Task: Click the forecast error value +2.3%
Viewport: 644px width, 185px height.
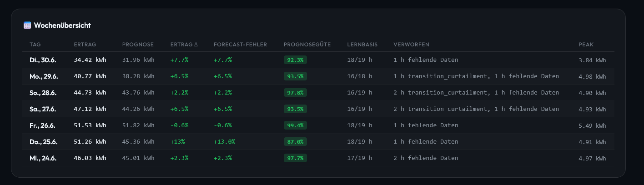Action: tap(223, 158)
